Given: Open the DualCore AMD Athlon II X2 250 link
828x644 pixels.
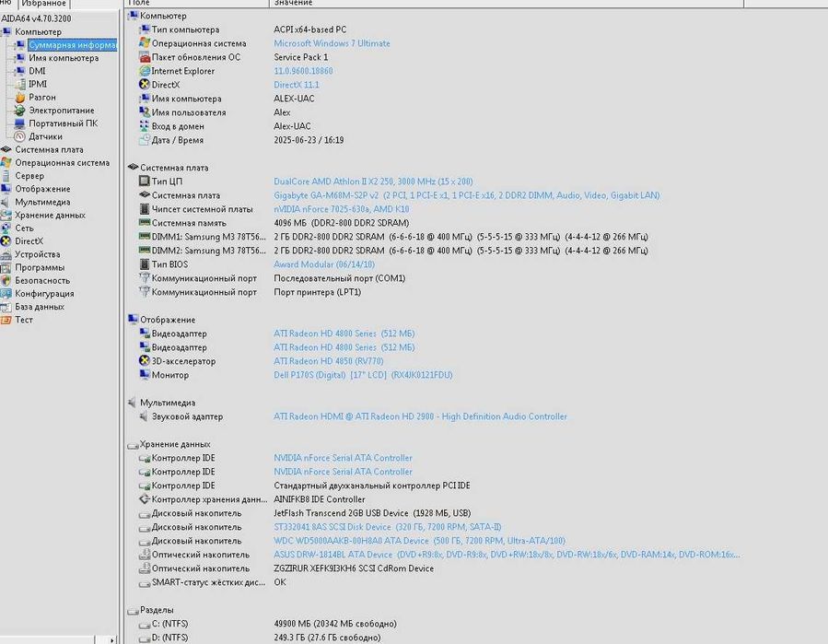Looking at the screenshot, I should (x=373, y=181).
